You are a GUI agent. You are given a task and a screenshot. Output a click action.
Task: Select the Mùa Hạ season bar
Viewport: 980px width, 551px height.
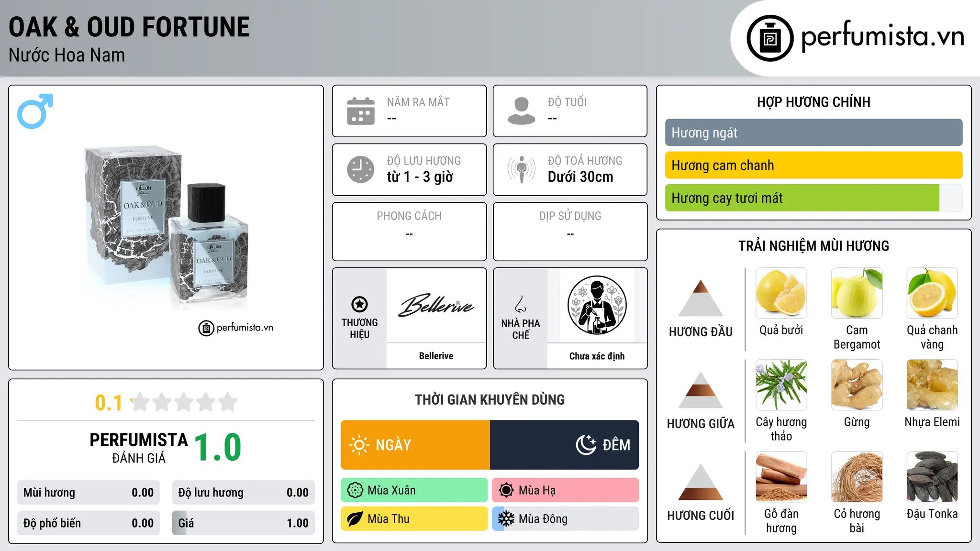coord(566,490)
